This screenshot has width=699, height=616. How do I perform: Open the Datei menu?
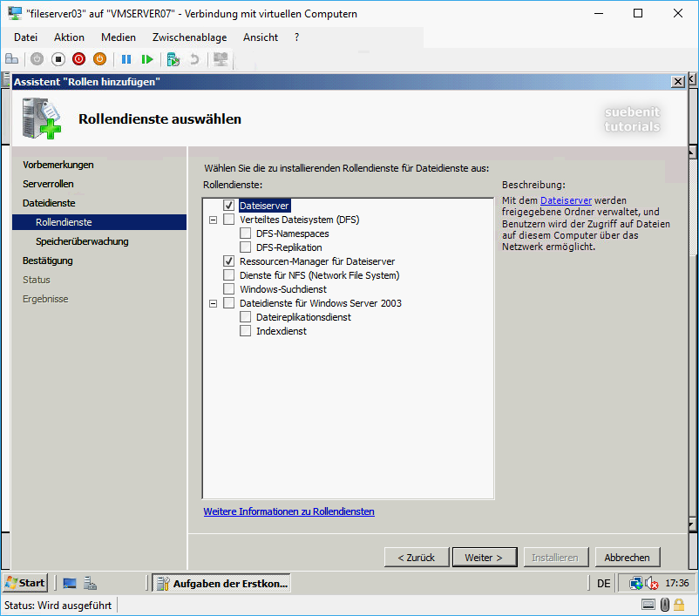pos(25,37)
